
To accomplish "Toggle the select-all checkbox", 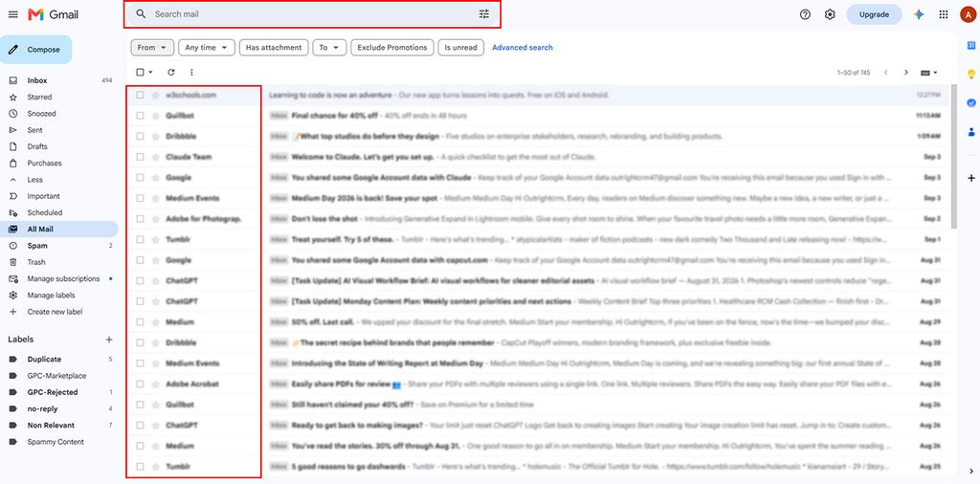I will 140,73.
